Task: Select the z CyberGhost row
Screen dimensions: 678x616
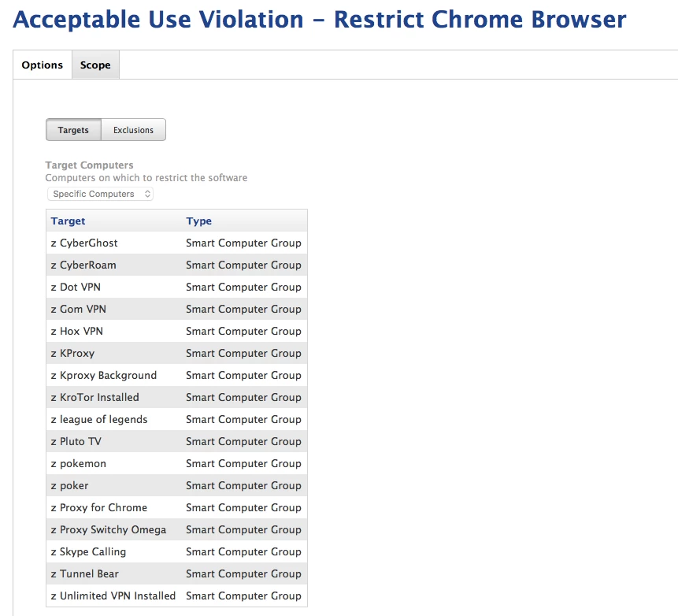Action: pos(177,243)
